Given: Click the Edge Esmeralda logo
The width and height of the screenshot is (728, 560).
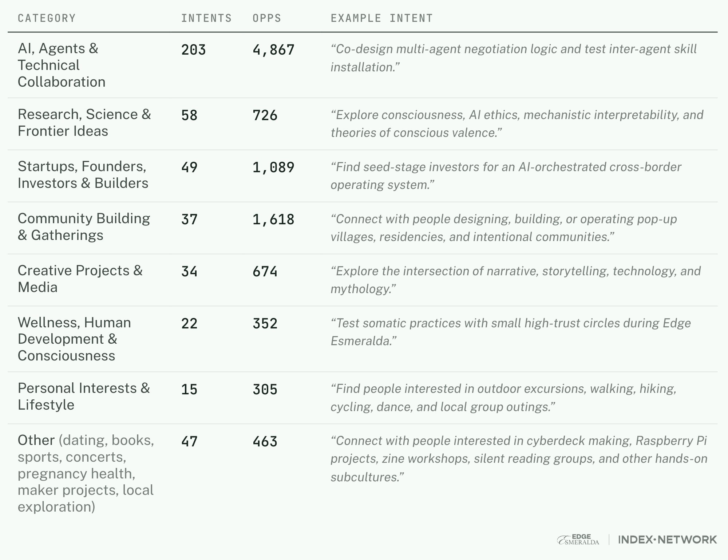Looking at the screenshot, I should coord(578,540).
